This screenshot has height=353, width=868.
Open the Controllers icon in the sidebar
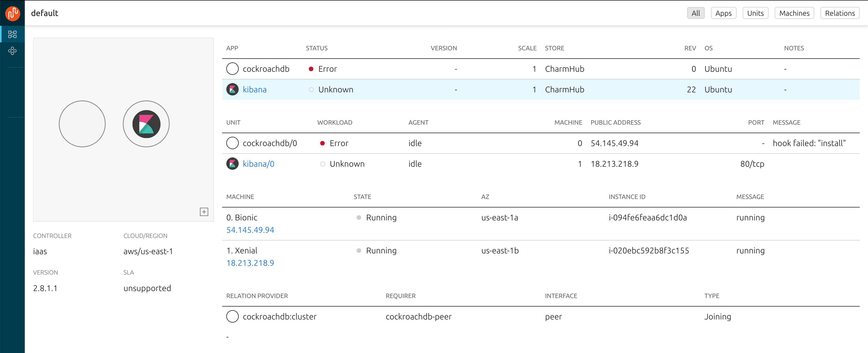12,51
